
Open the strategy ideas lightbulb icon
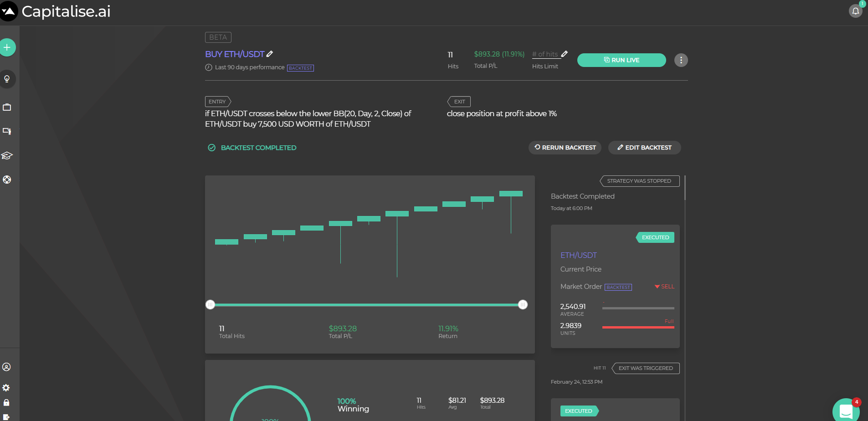pyautogui.click(x=7, y=79)
